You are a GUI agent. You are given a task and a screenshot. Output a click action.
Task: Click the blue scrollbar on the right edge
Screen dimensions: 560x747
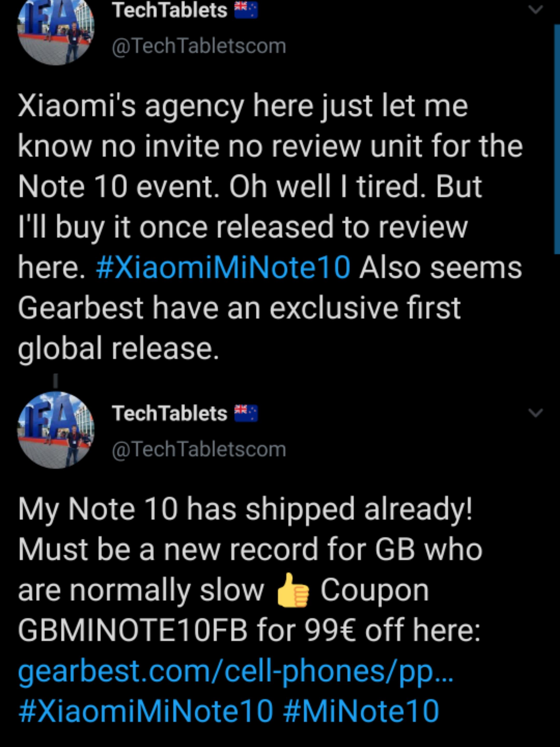pyautogui.click(x=557, y=139)
